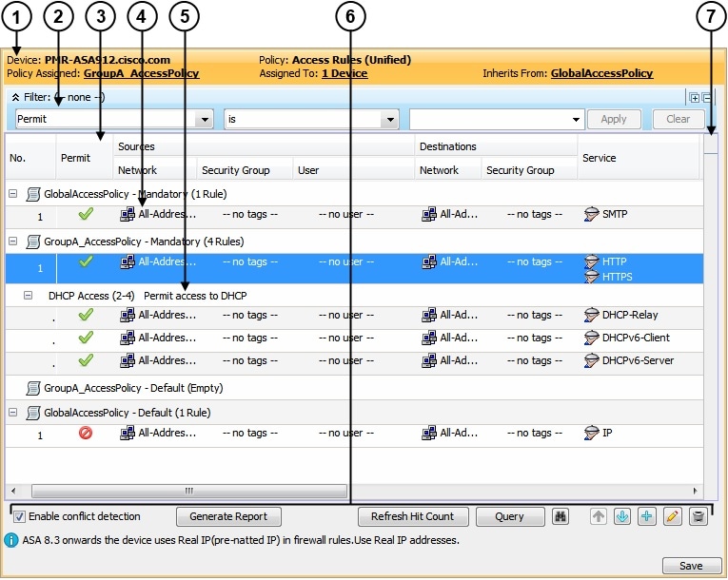This screenshot has width=728, height=580.
Task: Click the Service column header
Action: (639, 158)
